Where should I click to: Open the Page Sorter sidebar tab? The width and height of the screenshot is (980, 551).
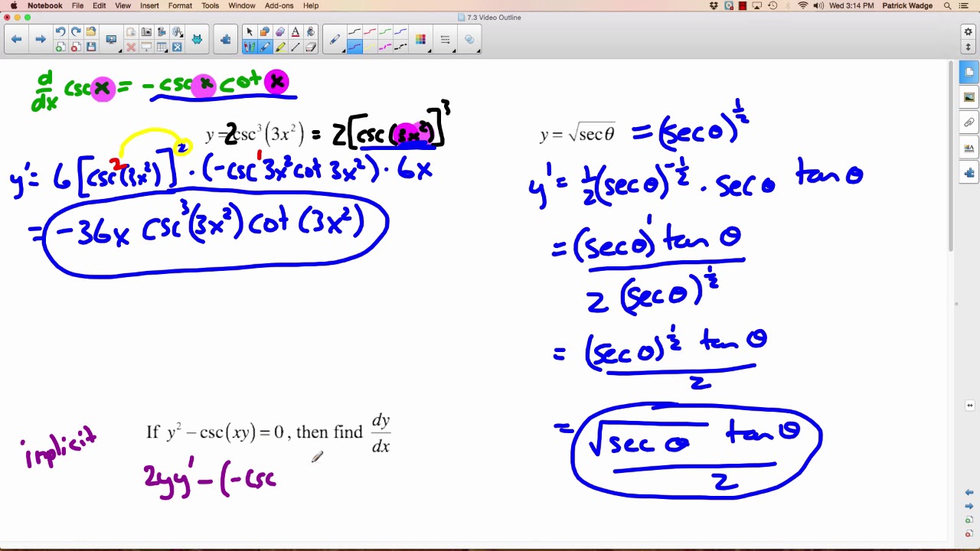pos(969,72)
